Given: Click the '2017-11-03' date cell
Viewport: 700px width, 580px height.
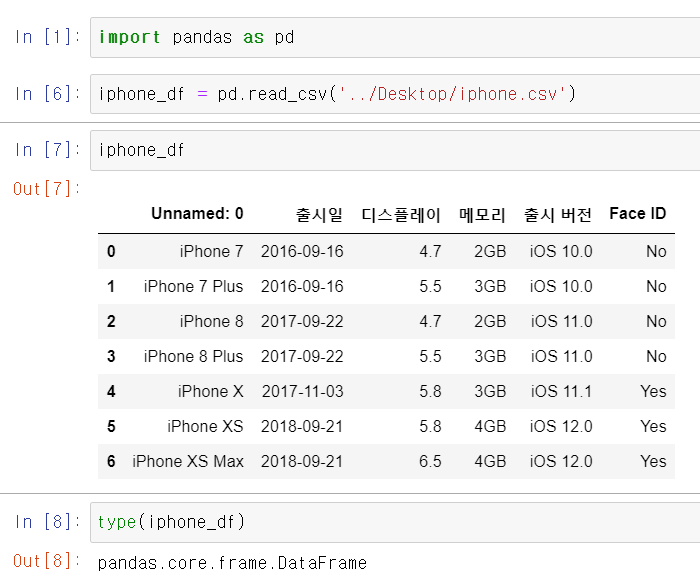Looking at the screenshot, I should tap(303, 392).
